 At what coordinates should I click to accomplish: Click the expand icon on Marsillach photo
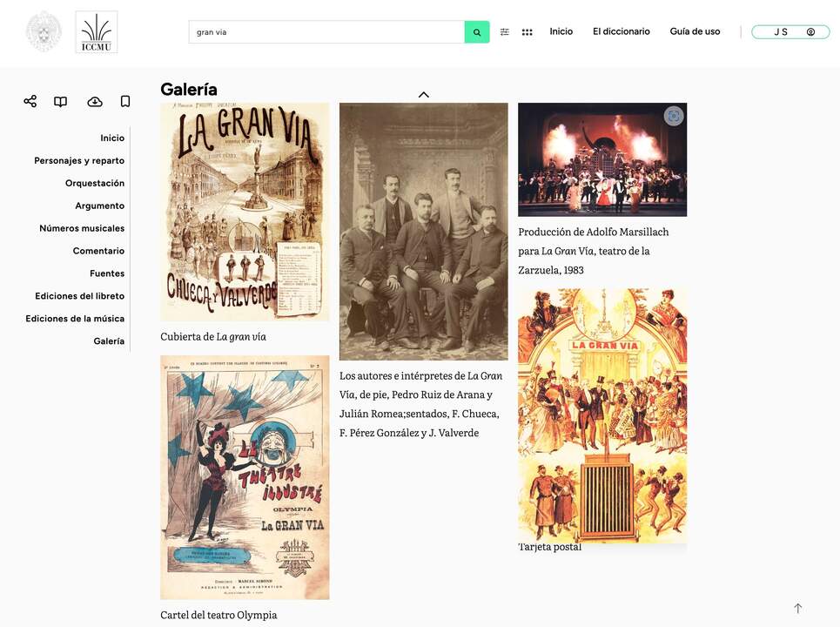(674, 116)
